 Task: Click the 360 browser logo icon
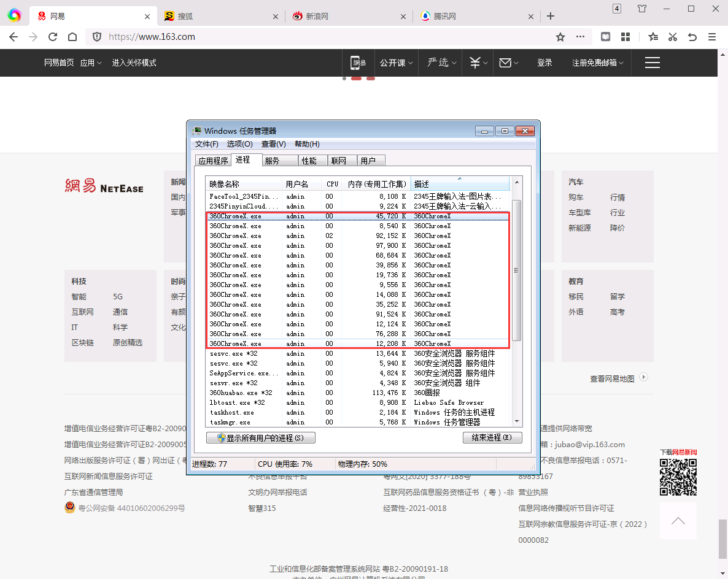[14, 15]
